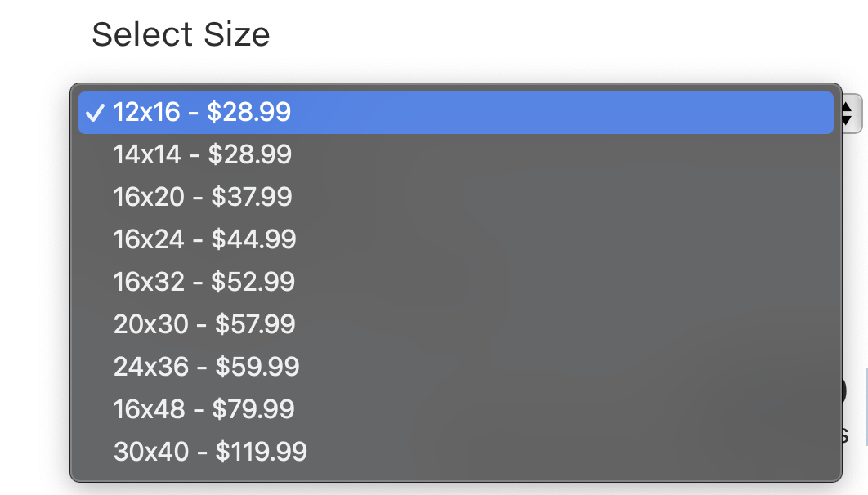Choose the 16x48 panoramic size
This screenshot has width=868, height=495.
point(204,409)
